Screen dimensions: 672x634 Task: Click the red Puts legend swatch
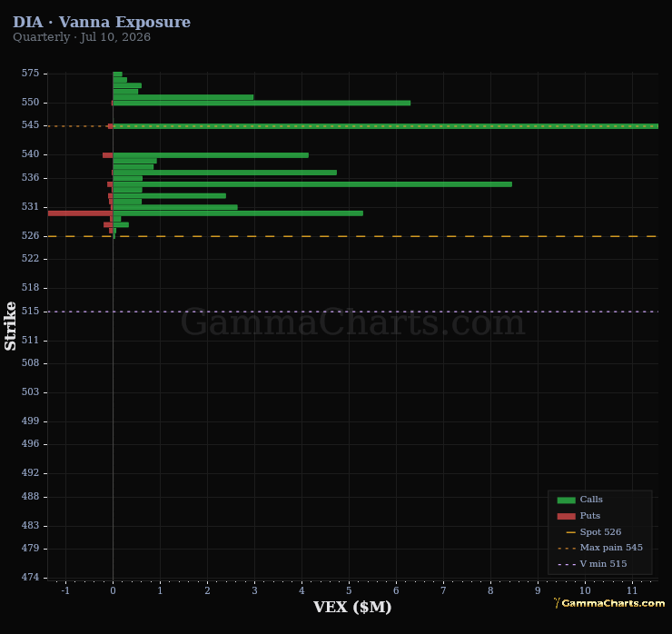click(566, 516)
